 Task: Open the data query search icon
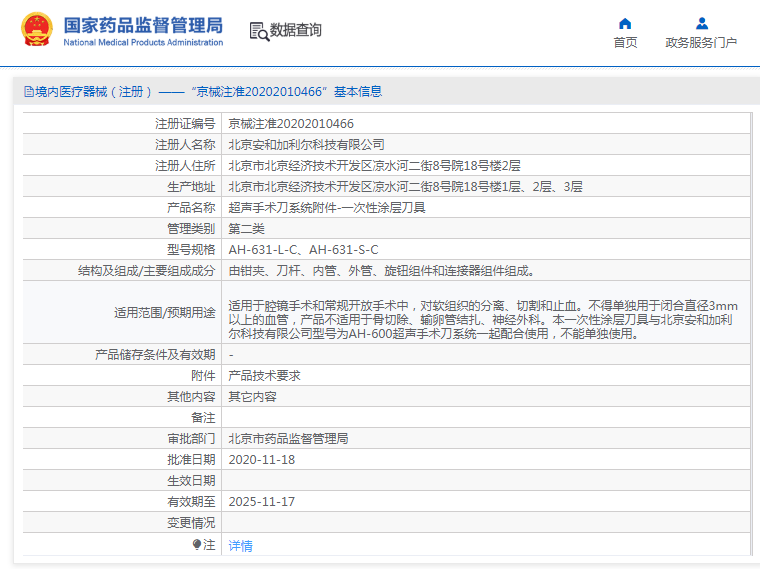[259, 31]
